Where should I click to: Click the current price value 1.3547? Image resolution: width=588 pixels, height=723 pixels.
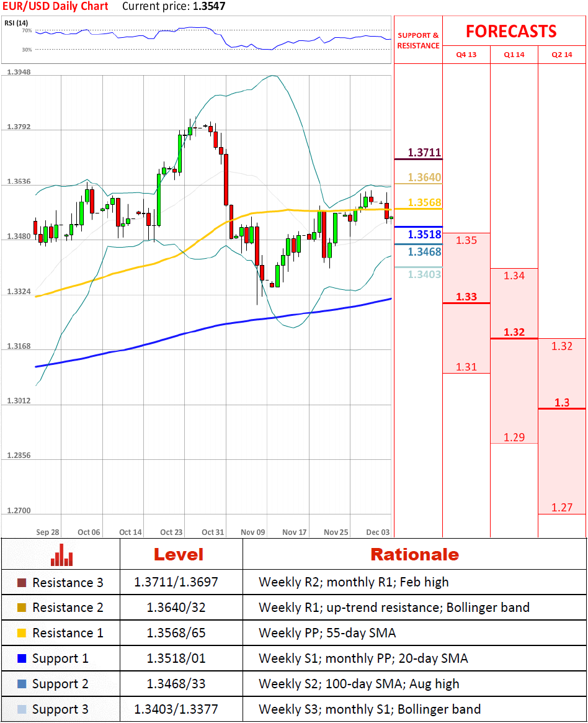[x=209, y=6]
